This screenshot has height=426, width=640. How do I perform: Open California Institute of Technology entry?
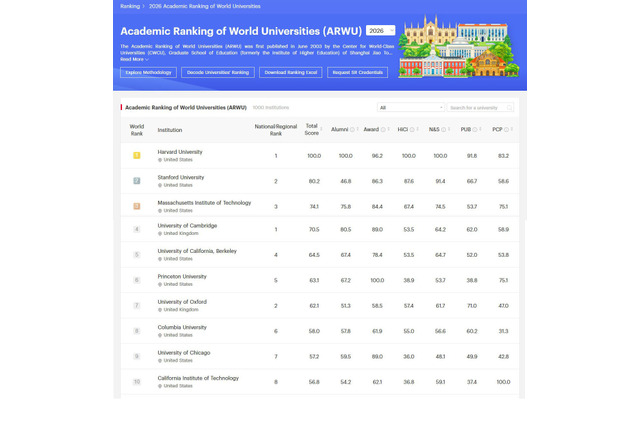coord(198,378)
